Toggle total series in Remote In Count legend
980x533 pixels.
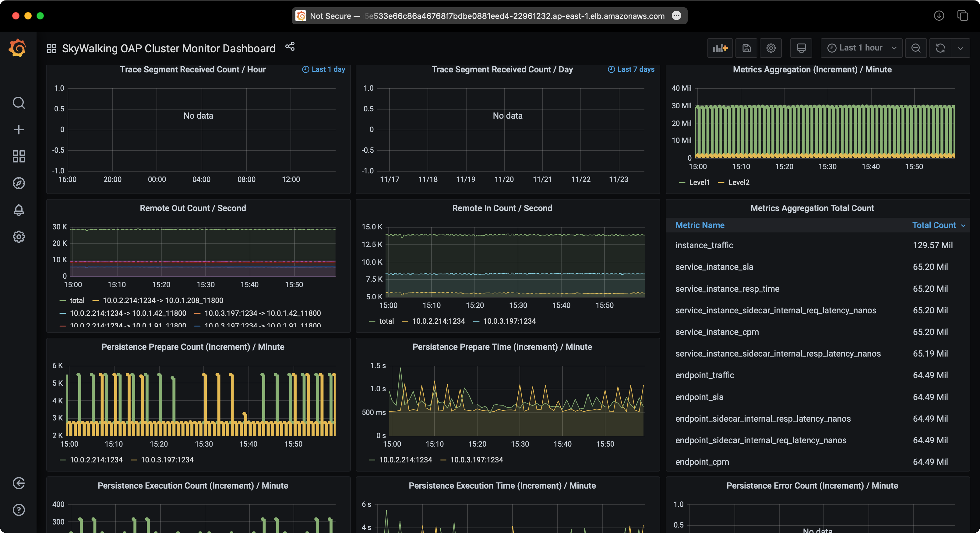point(386,321)
